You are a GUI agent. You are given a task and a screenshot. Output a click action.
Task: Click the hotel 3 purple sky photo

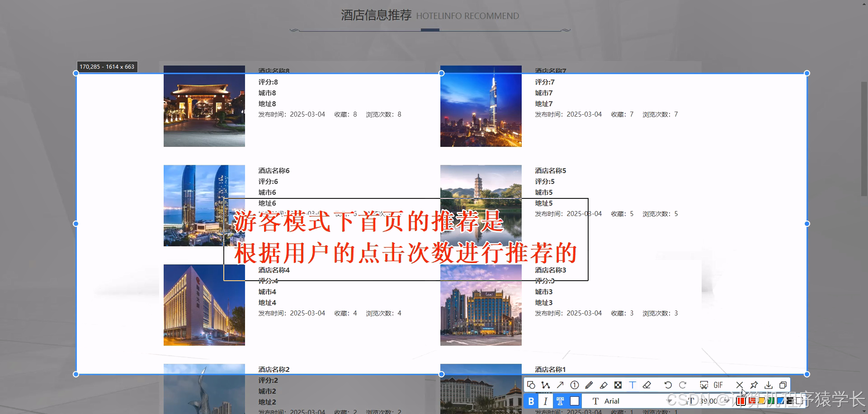tap(481, 305)
